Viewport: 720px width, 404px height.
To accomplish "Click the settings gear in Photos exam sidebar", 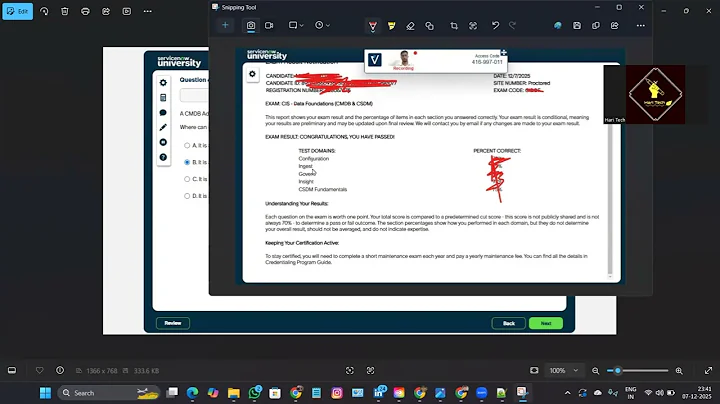I will [163, 83].
